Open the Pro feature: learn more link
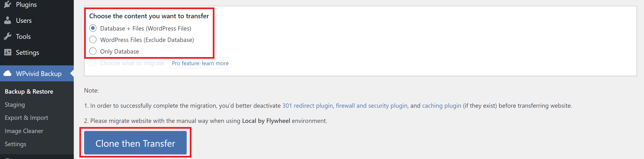This screenshot has height=159, width=644. pos(200,63)
